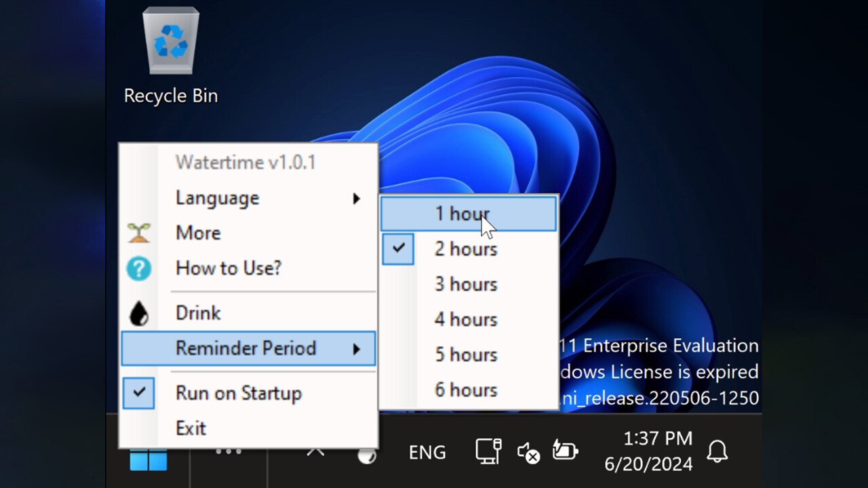
Task: Click the network display icon in system tray
Action: coord(487,451)
